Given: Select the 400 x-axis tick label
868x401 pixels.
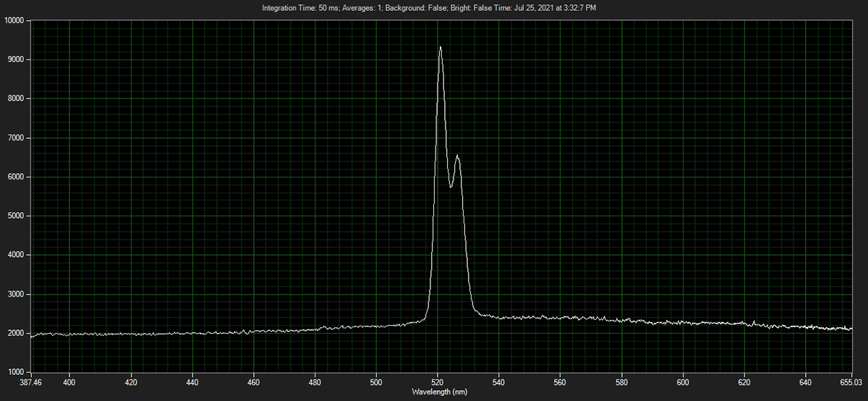Looking at the screenshot, I should click(69, 381).
